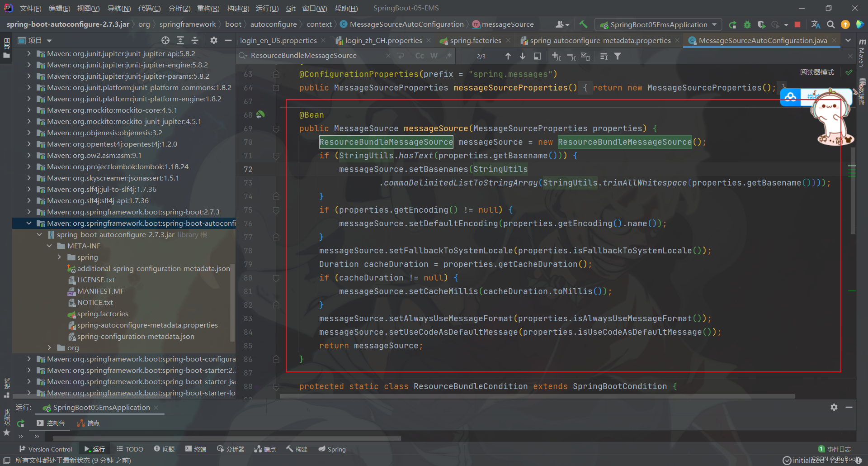Switch to the login_en_US.properties tab
This screenshot has width=868, height=466.
278,40
